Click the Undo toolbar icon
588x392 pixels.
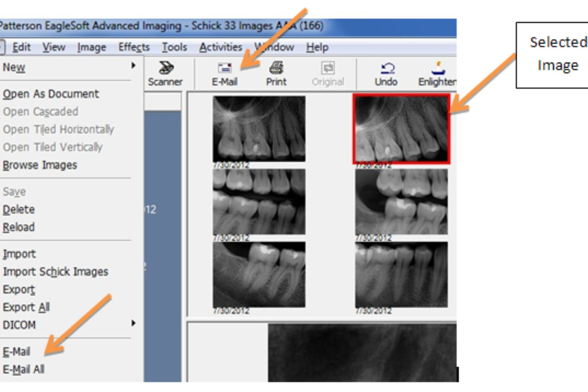[x=386, y=74]
